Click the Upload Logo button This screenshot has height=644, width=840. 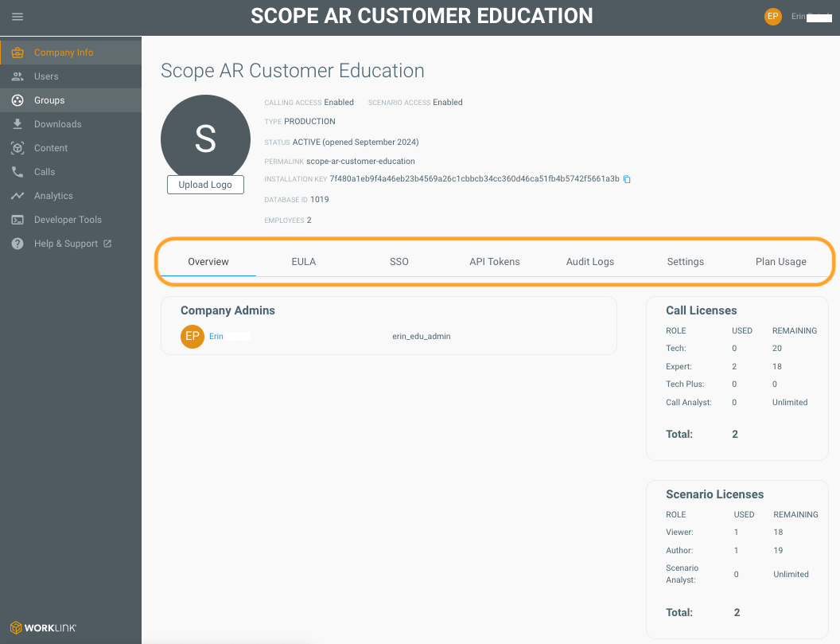click(206, 185)
